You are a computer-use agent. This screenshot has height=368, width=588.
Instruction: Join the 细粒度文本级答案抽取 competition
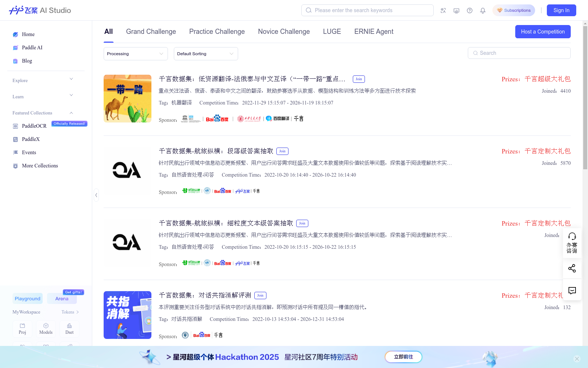tap(302, 223)
